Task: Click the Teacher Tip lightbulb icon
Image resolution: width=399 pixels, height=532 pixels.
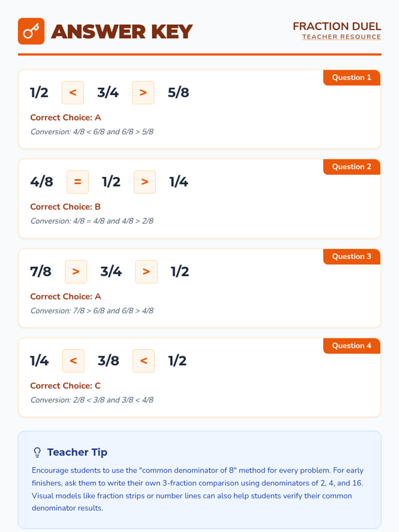Action: pos(37,452)
